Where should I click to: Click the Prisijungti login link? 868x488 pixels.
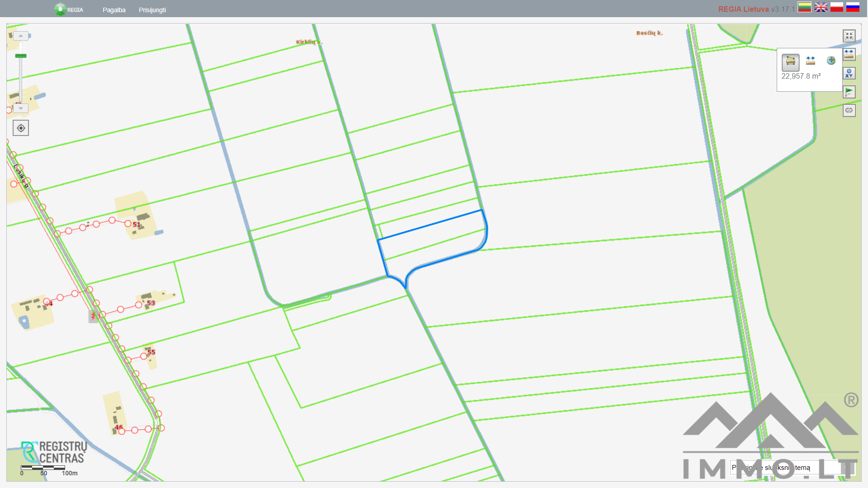point(152,10)
